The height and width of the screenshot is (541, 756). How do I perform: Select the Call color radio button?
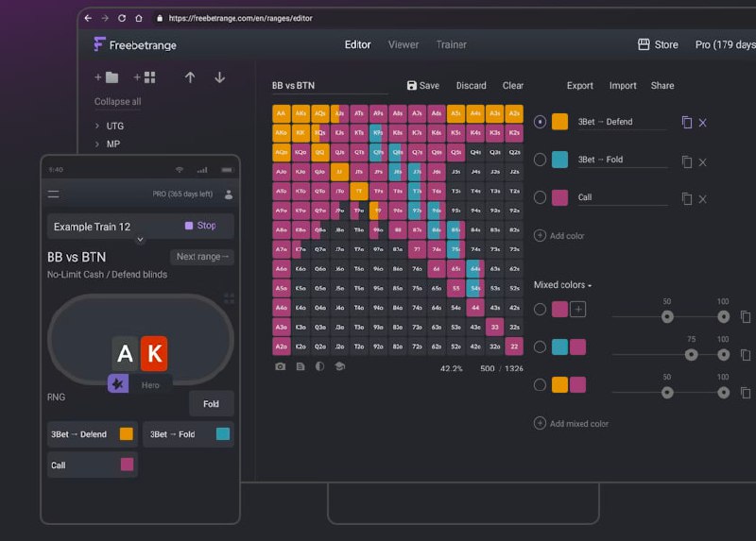pyautogui.click(x=540, y=197)
